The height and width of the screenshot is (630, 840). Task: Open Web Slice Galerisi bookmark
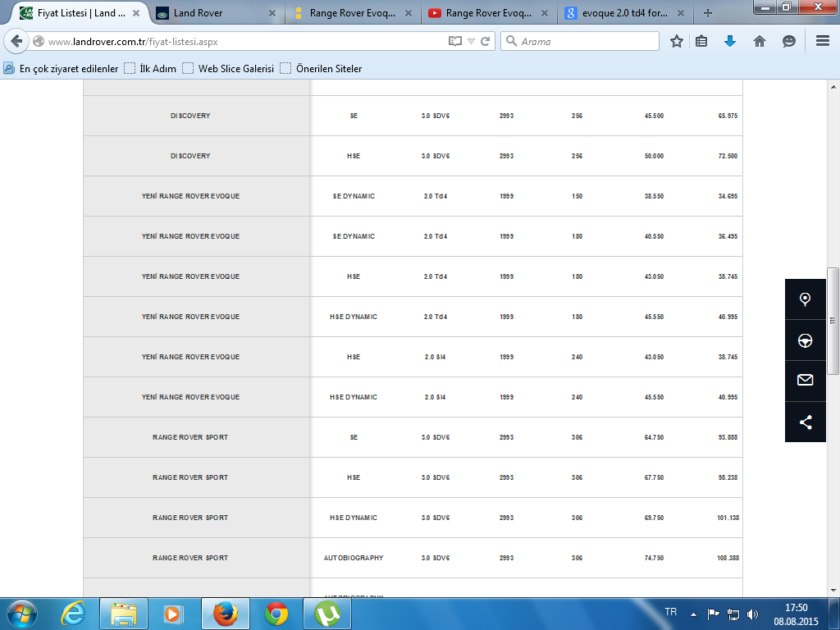(x=228, y=69)
